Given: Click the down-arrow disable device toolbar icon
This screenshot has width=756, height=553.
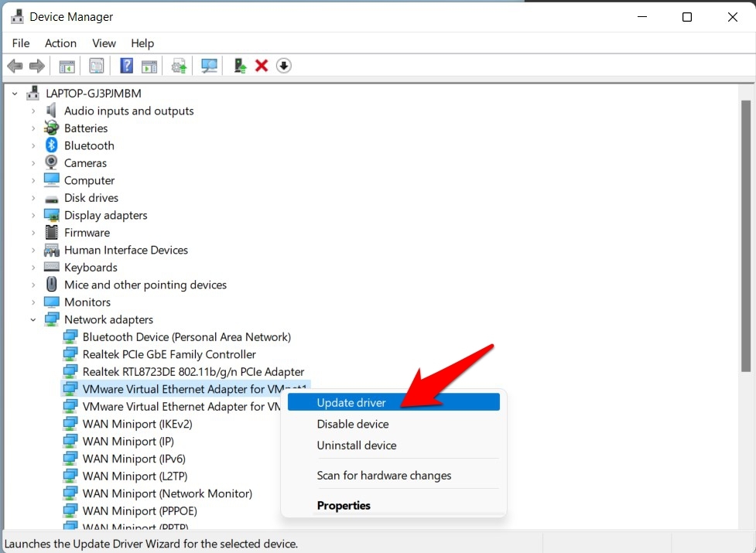Looking at the screenshot, I should [283, 66].
